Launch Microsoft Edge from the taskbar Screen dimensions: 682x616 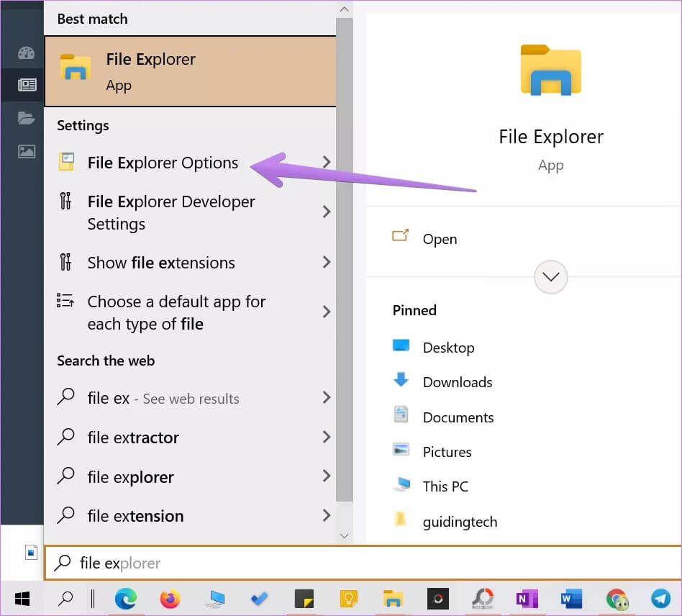(126, 599)
